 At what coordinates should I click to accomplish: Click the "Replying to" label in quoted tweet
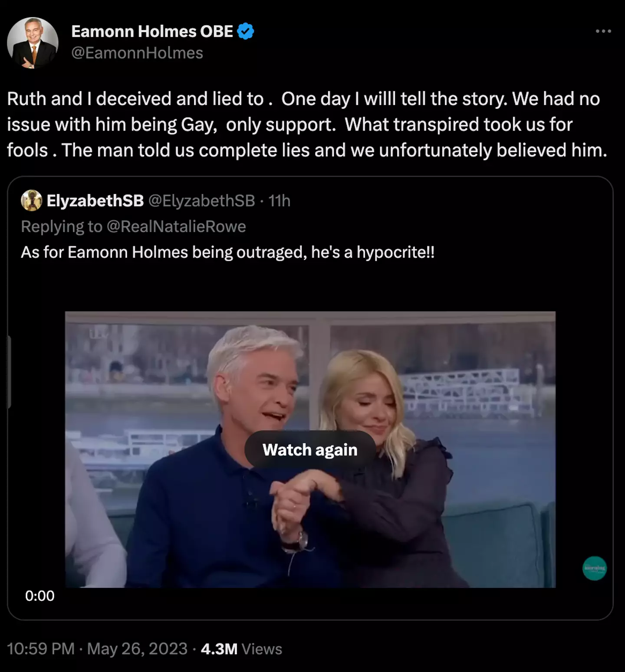click(x=61, y=226)
